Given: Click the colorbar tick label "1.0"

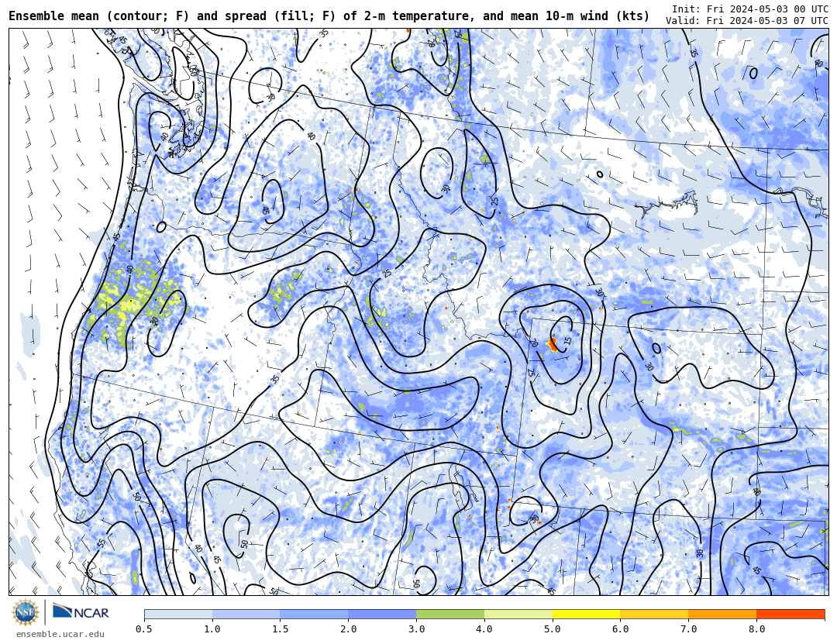Looking at the screenshot, I should (x=212, y=629).
